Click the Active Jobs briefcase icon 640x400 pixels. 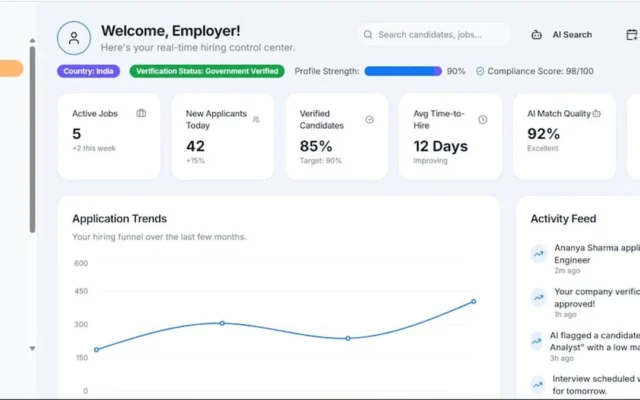click(141, 113)
